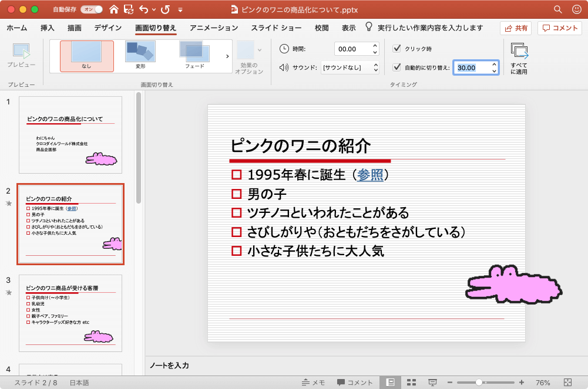Select slide 2 thumbnail

pos(70,224)
